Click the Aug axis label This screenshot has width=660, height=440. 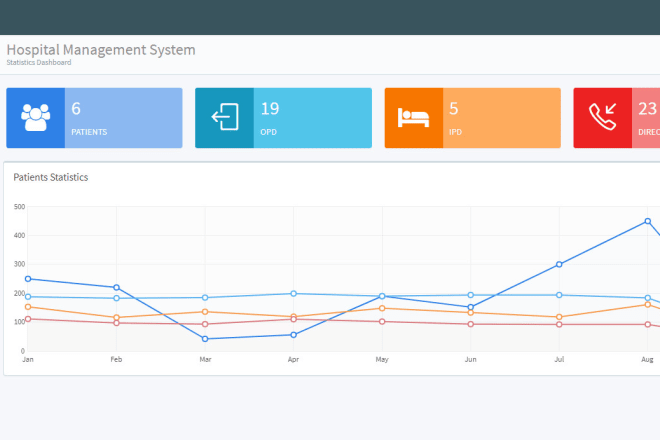pyautogui.click(x=647, y=359)
